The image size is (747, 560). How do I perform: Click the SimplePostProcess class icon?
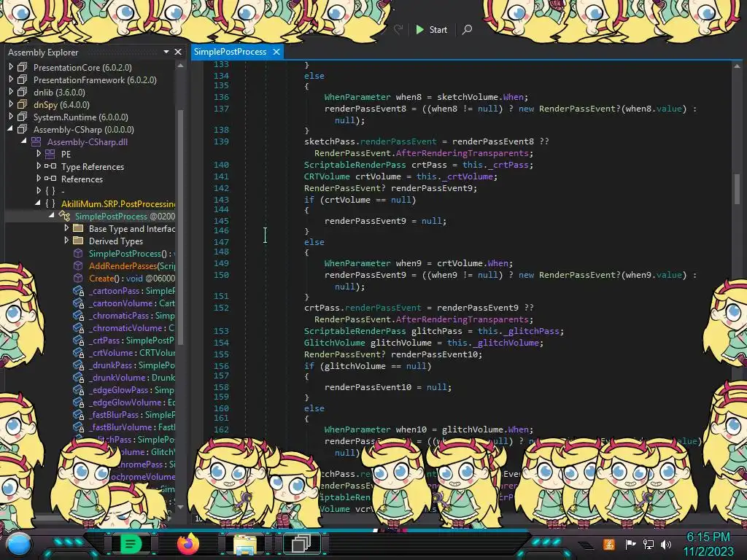[64, 216]
